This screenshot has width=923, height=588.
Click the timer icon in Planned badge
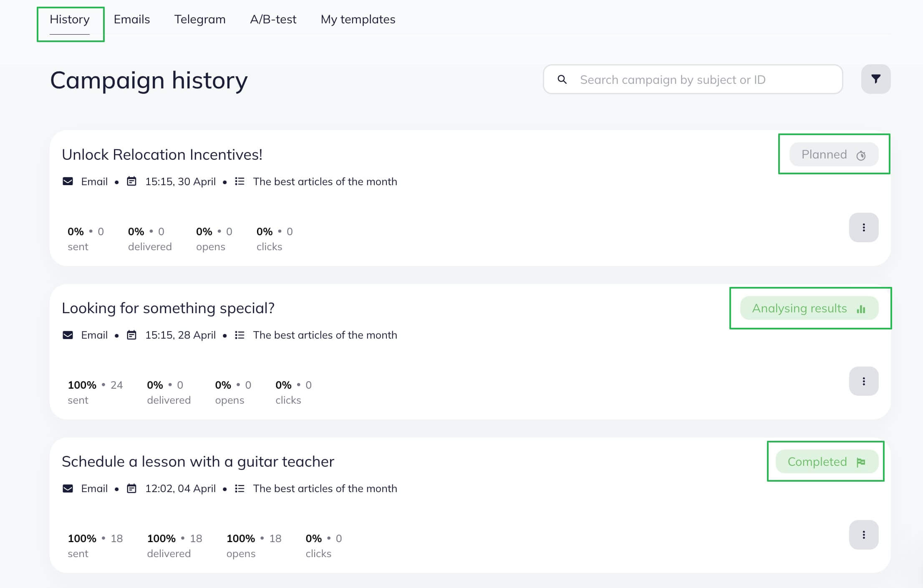[861, 155]
